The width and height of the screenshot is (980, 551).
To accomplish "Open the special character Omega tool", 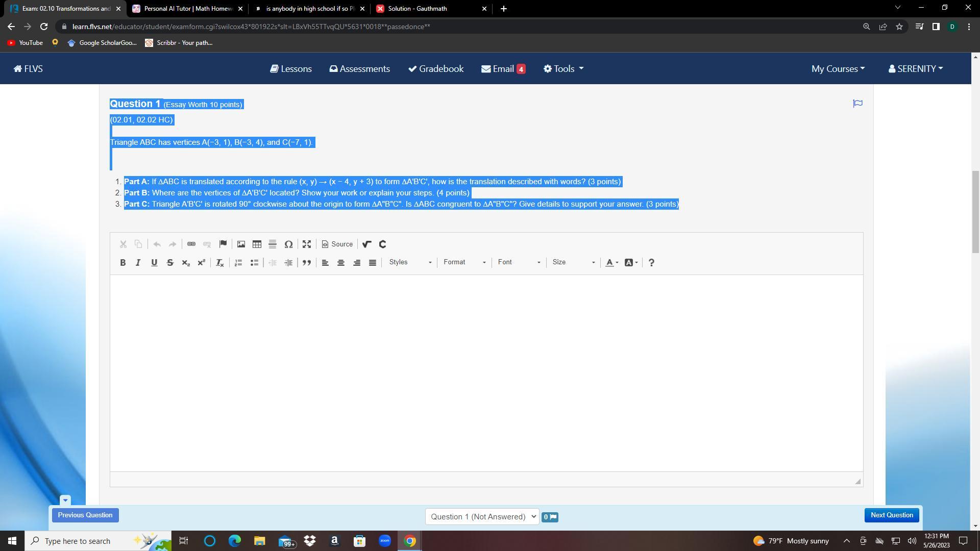I will pyautogui.click(x=288, y=244).
